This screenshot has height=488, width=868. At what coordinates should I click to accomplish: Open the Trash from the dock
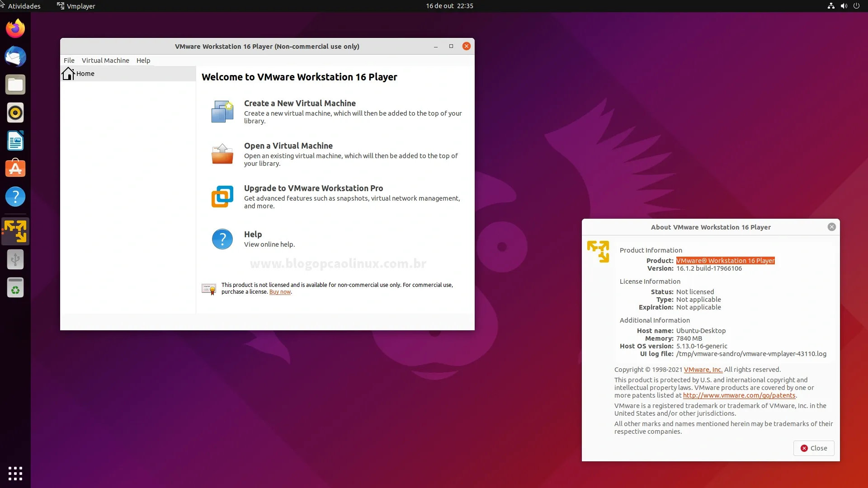15,287
